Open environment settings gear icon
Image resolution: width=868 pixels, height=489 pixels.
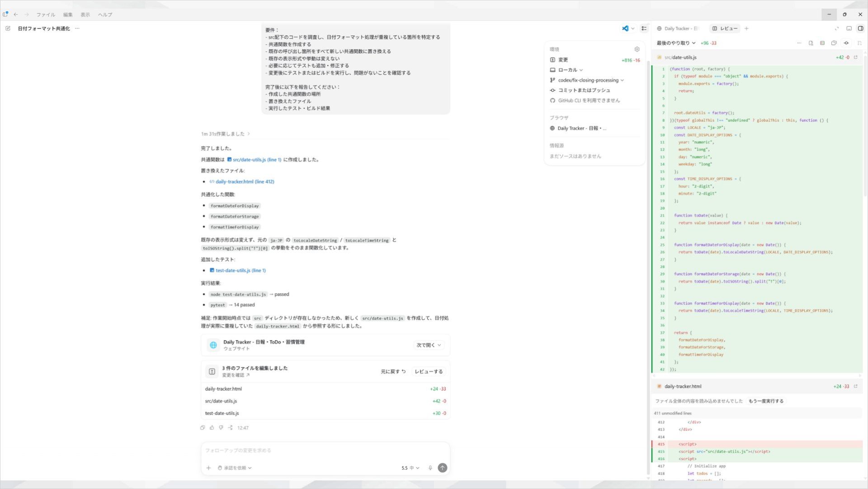pyautogui.click(x=637, y=49)
